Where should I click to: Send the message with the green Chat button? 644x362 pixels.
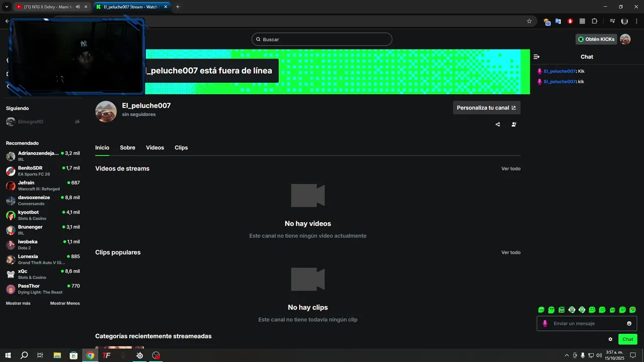pyautogui.click(x=627, y=339)
